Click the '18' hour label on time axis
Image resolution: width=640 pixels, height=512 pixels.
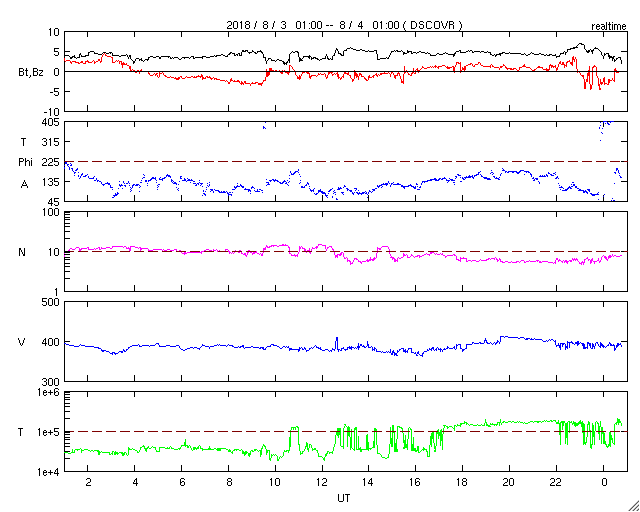pyautogui.click(x=462, y=483)
